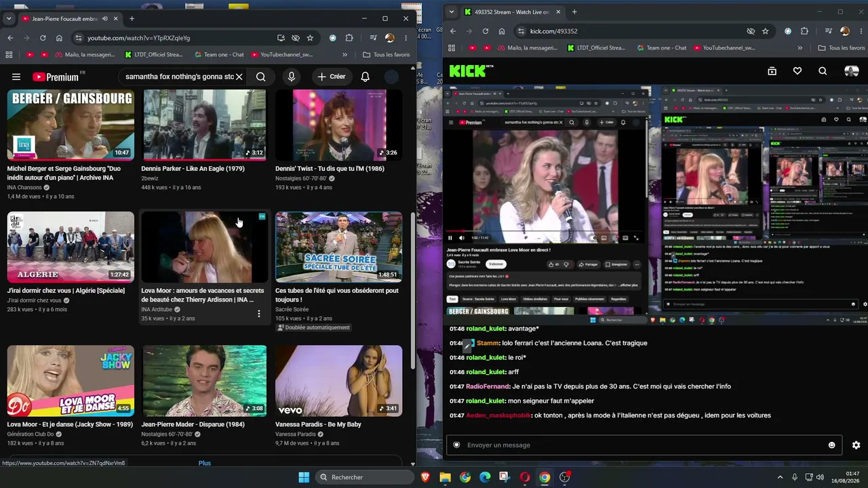Open Kick chat settings gear
Image resolution: width=868 pixels, height=488 pixels.
tap(856, 445)
